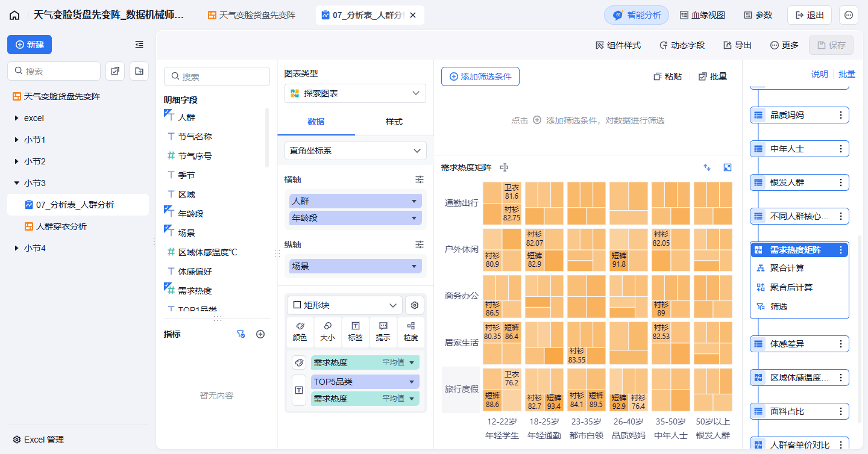The height and width of the screenshot is (454, 868).
Task: Go to the home icon
Action: click(x=14, y=15)
